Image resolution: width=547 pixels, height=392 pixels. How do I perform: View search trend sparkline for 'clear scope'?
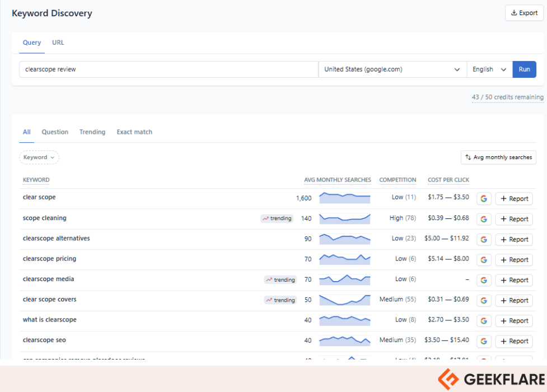coord(345,198)
